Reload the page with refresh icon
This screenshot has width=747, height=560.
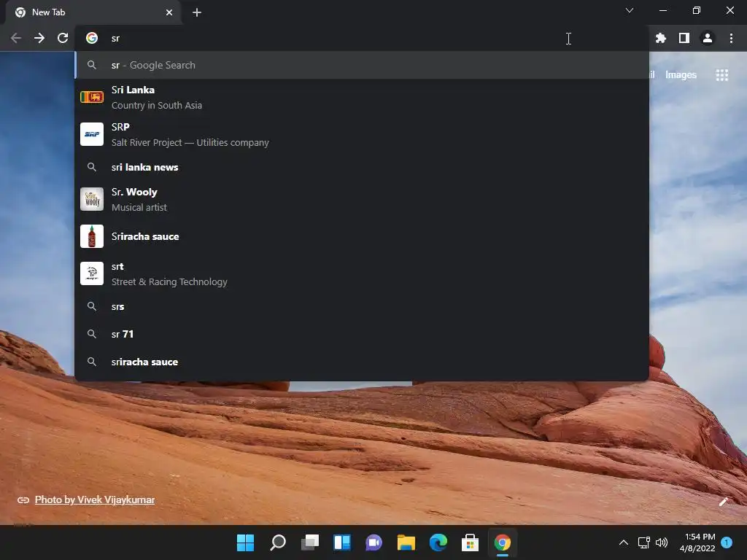[x=63, y=38]
